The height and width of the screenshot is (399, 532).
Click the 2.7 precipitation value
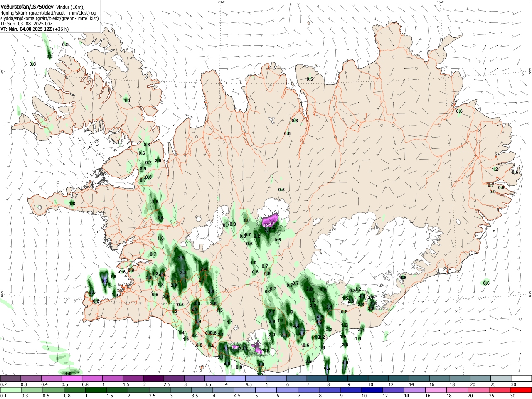272,312
